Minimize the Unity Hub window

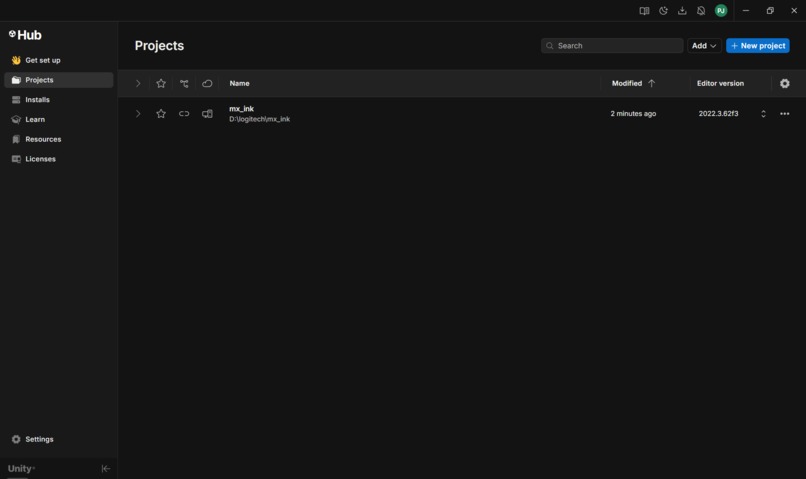[x=746, y=11]
